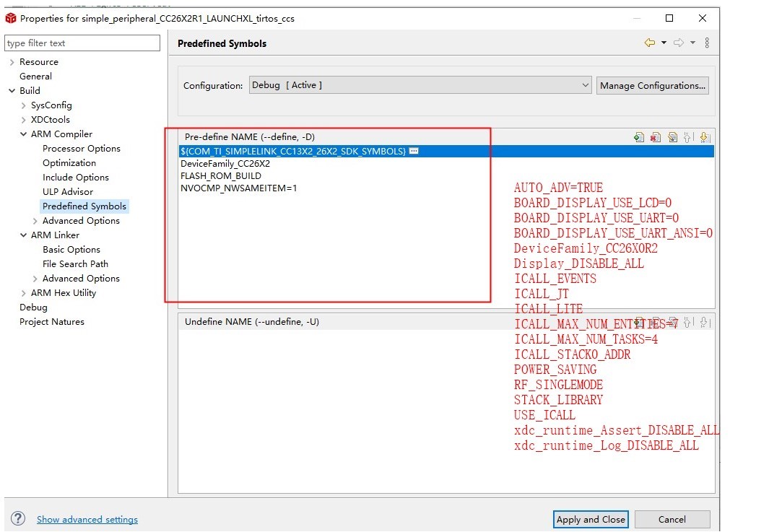Click the Delete define symbol icon
This screenshot has width=782, height=532.
[x=656, y=137]
